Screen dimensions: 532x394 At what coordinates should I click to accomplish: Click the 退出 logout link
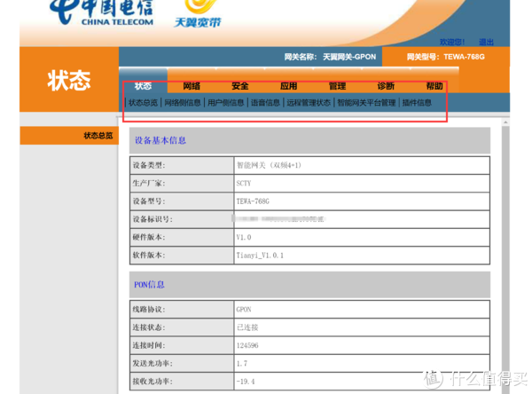pos(487,42)
